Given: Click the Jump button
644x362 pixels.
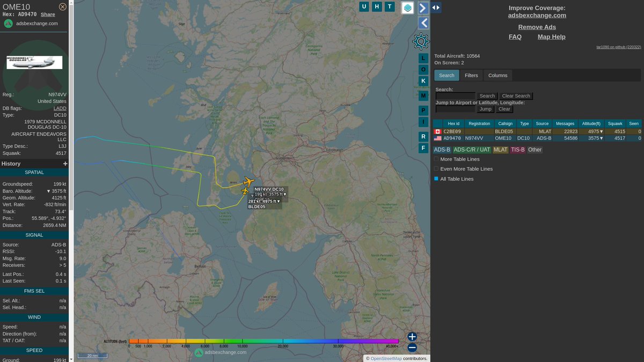Looking at the screenshot, I should tap(486, 109).
